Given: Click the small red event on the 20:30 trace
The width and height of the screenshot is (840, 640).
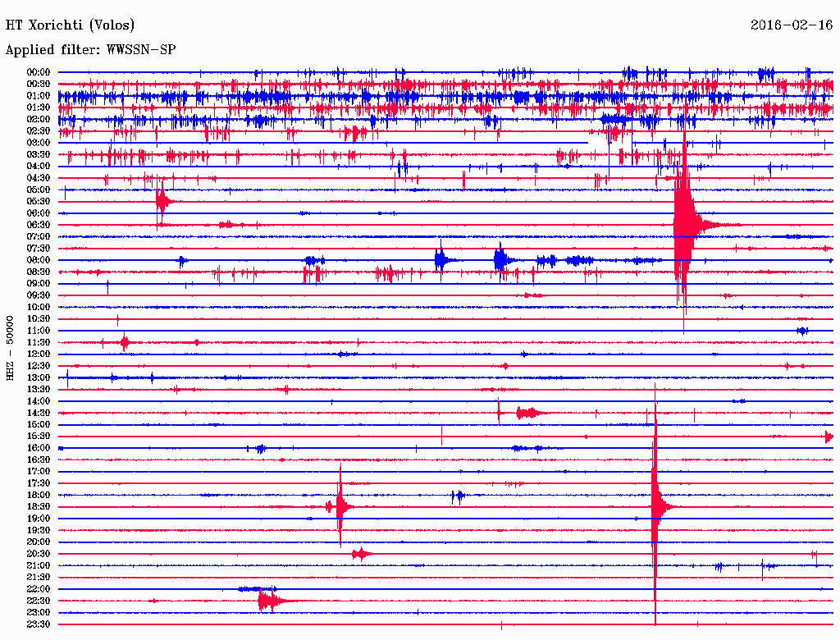Looking at the screenshot, I should point(362,554).
